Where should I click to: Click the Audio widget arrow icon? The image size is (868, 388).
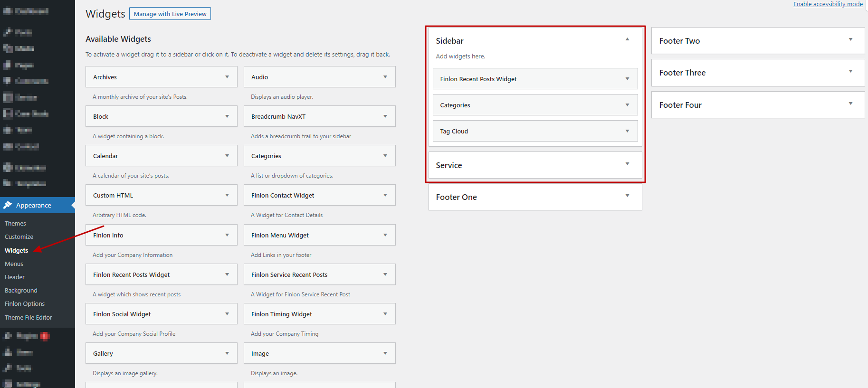pyautogui.click(x=385, y=77)
